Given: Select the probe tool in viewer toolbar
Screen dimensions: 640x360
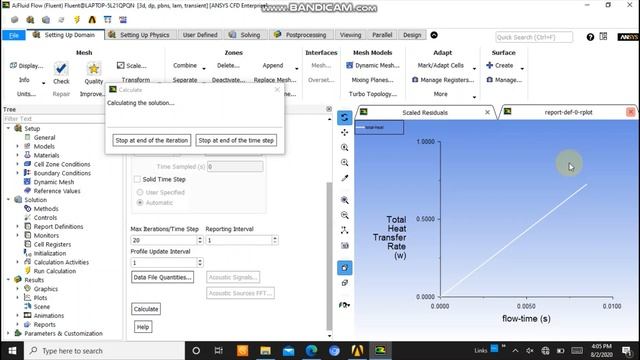Looking at the screenshot, I should tap(344, 178).
